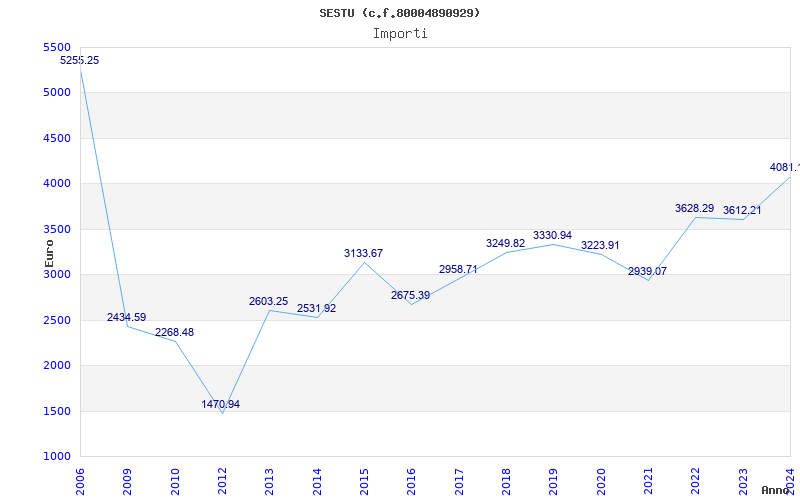The image size is (800, 500).
Task: Click the chart title SESTU (c.f.80004890929)
Action: pos(399,13)
